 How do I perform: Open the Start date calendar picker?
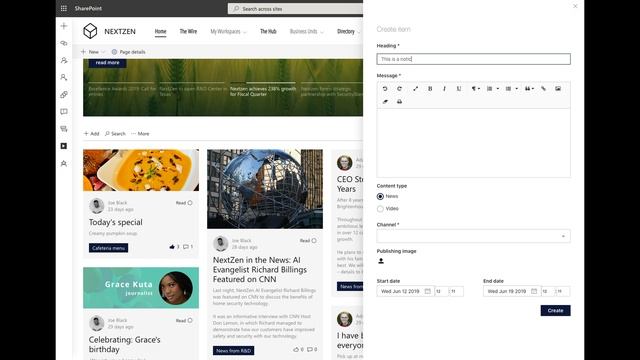[428, 291]
